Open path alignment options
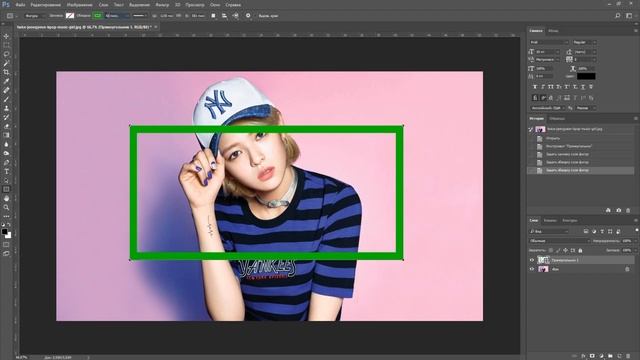The width and height of the screenshot is (640, 360). pyautogui.click(x=224, y=16)
